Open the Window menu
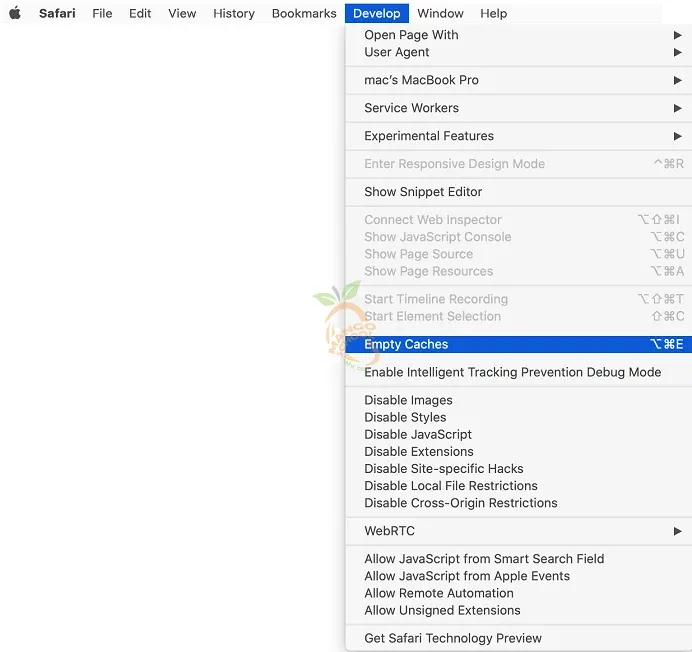 tap(440, 13)
